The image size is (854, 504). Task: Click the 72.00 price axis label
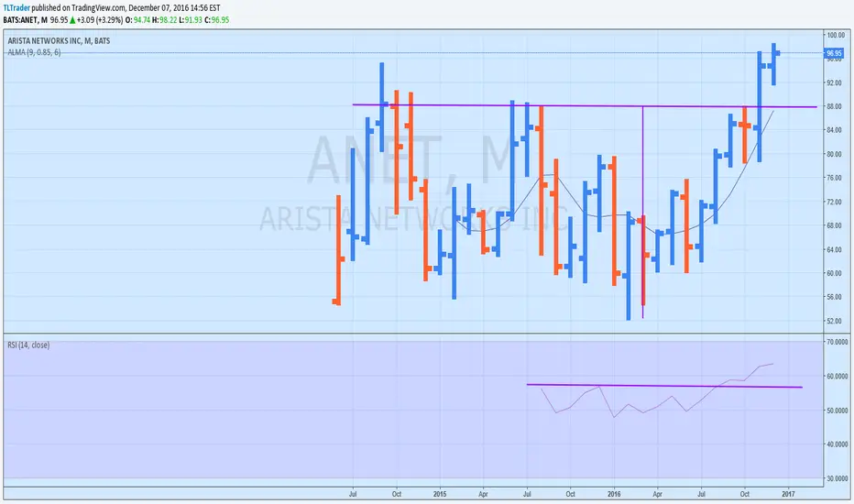pyautogui.click(x=834, y=202)
